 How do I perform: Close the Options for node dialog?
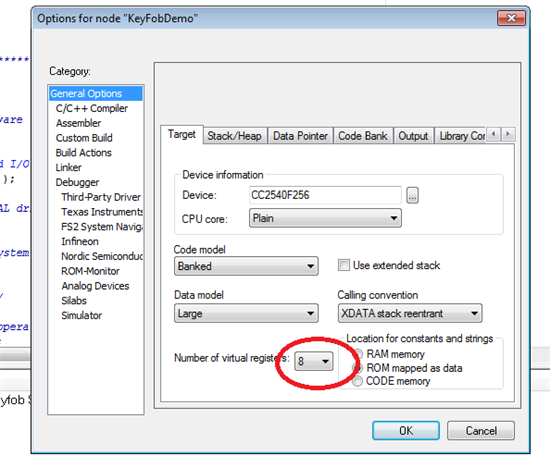pyautogui.click(x=511, y=18)
